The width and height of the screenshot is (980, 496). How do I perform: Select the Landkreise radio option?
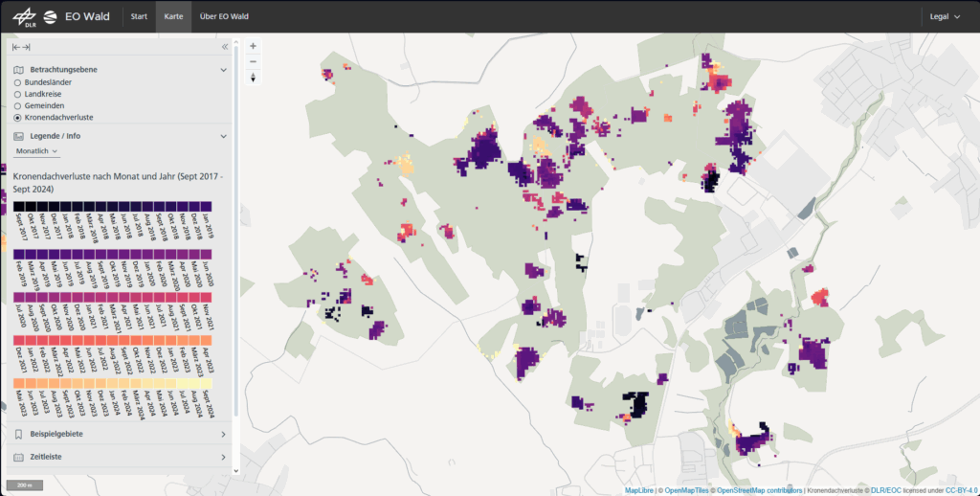pyautogui.click(x=17, y=95)
